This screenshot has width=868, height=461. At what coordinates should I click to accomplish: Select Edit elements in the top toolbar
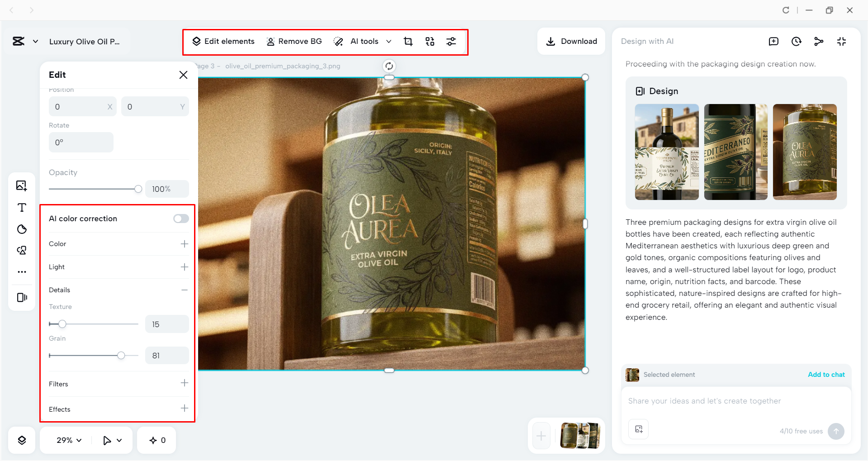pyautogui.click(x=223, y=42)
